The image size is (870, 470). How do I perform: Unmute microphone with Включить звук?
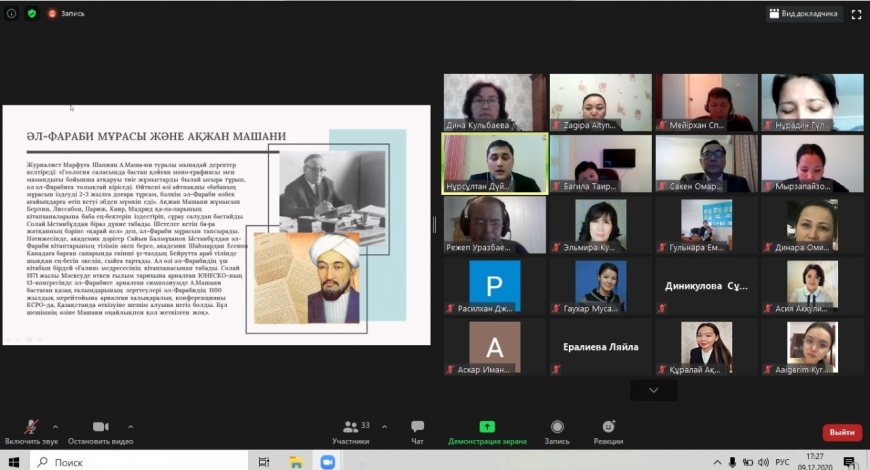point(31,428)
